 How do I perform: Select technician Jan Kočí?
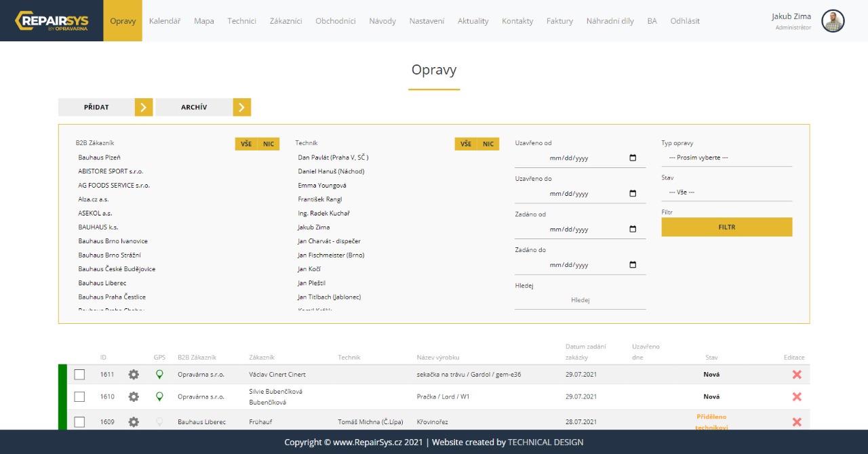pyautogui.click(x=309, y=269)
